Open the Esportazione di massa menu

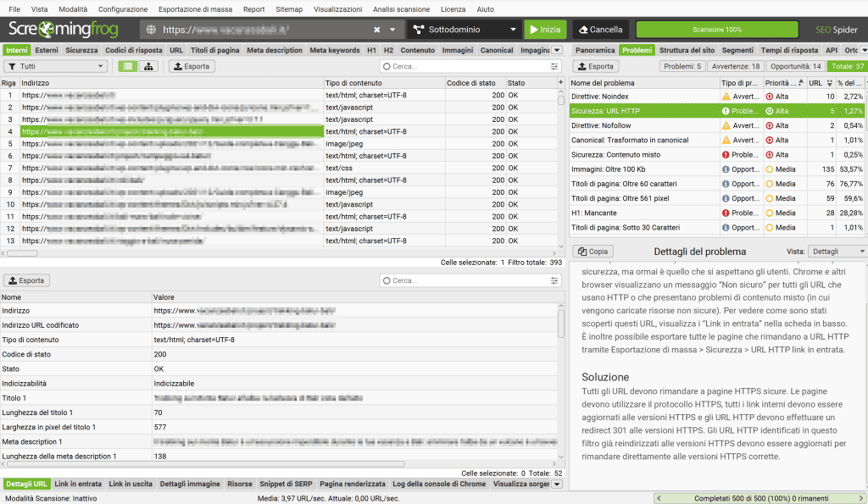[196, 9]
